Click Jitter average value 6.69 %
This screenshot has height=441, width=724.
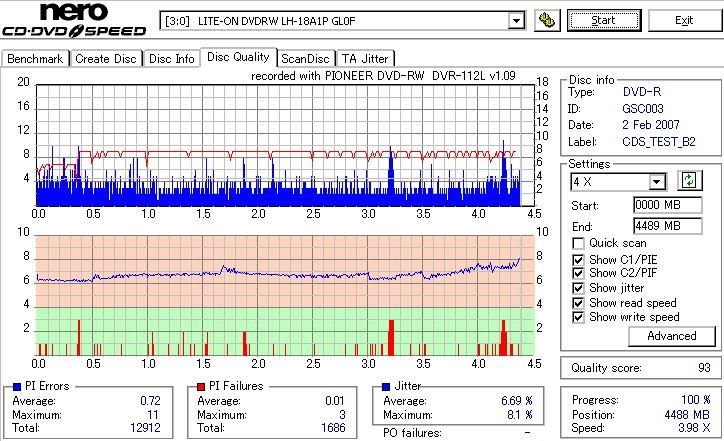[x=517, y=401]
